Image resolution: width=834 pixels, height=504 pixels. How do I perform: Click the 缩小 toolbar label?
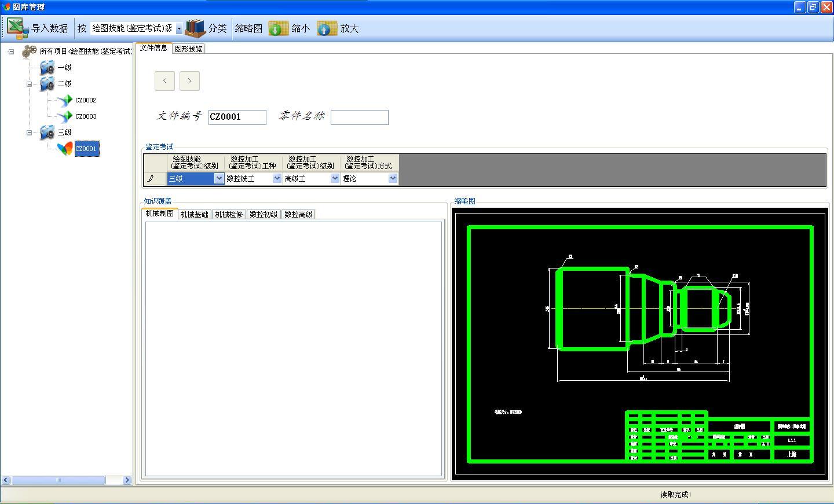[x=301, y=28]
